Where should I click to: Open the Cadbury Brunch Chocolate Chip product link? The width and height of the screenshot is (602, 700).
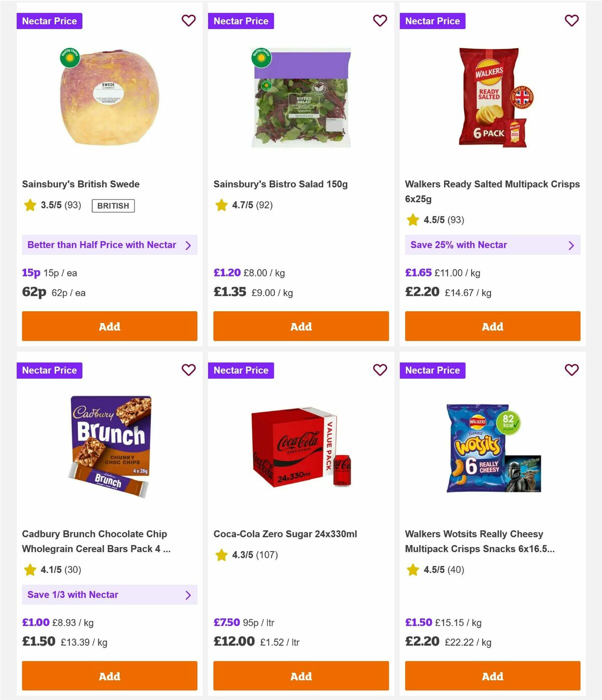click(97, 541)
